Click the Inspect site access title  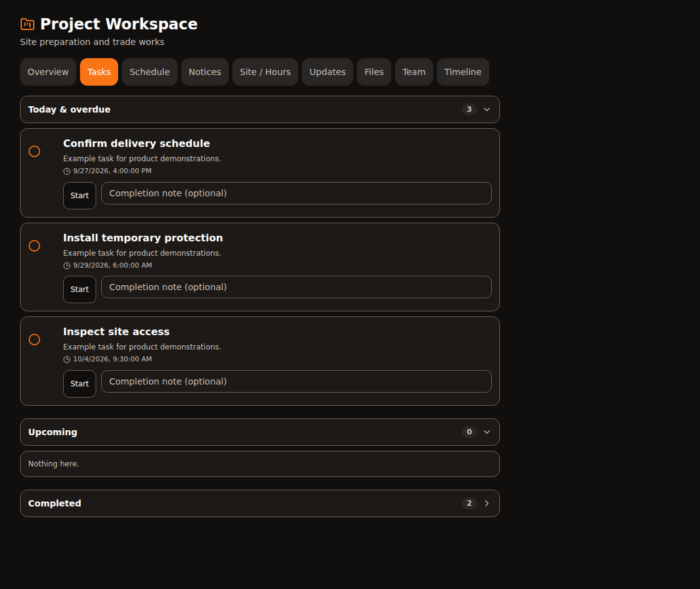pos(116,331)
